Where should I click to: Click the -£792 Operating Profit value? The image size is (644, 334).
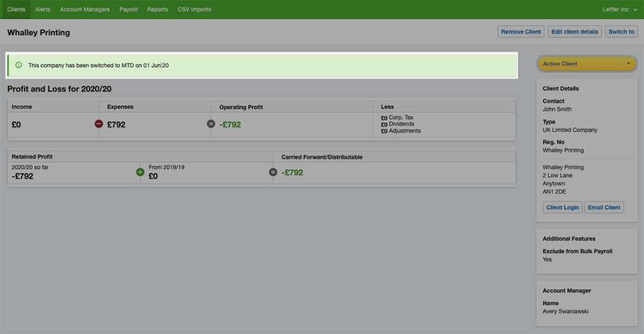coord(230,124)
